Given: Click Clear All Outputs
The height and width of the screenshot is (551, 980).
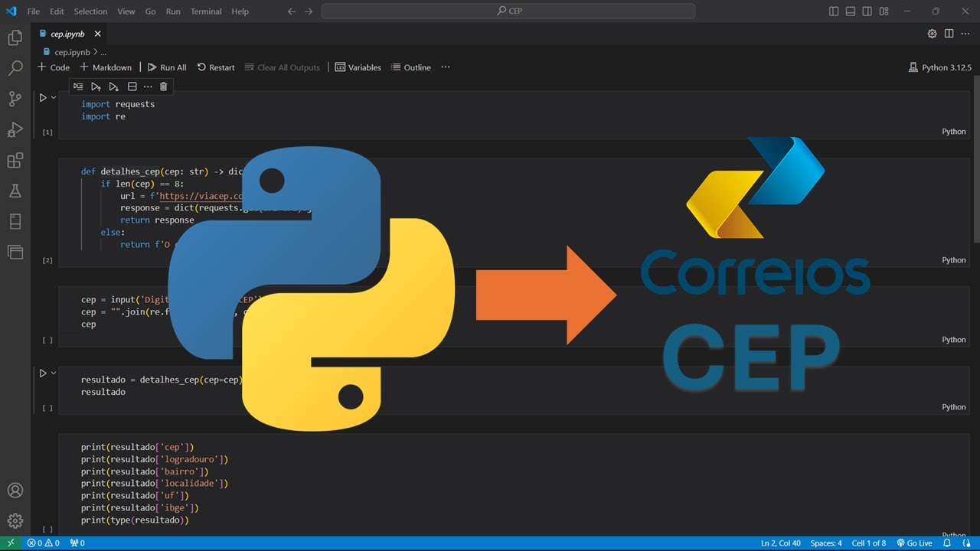Looking at the screenshot, I should 282,67.
